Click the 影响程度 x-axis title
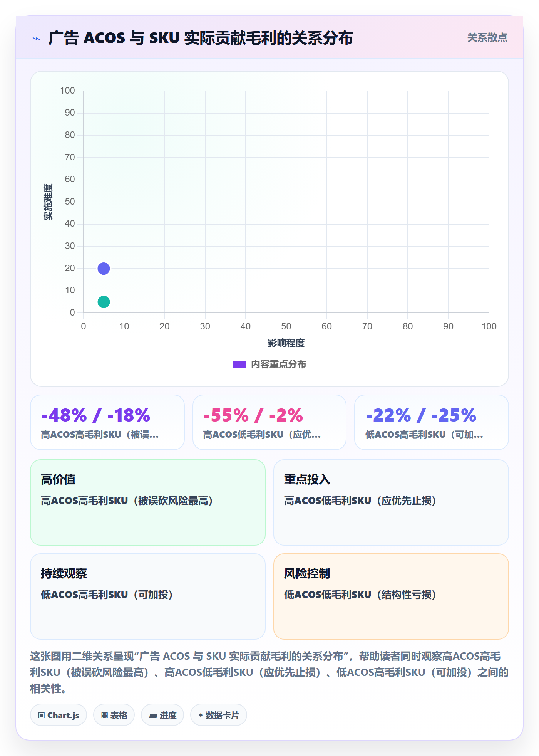Image resolution: width=539 pixels, height=756 pixels. pos(286,343)
